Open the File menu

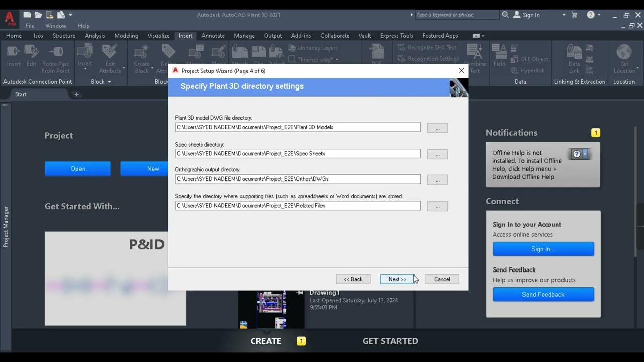click(x=30, y=26)
